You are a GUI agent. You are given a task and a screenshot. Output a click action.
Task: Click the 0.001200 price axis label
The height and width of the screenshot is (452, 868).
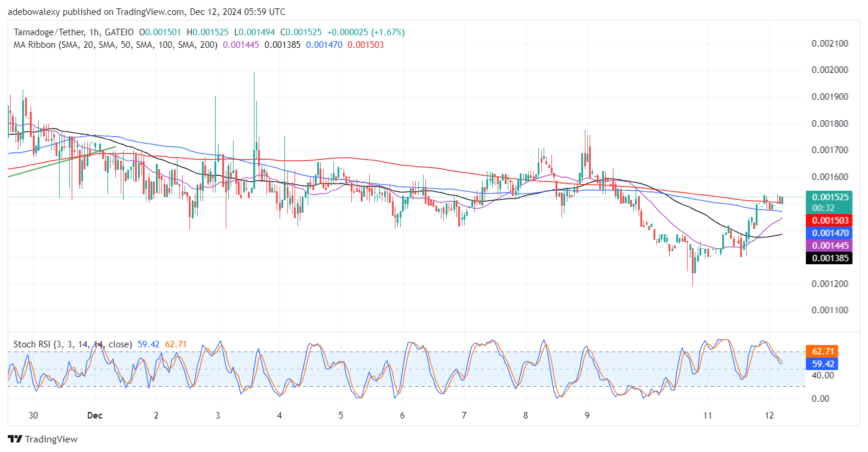click(830, 283)
